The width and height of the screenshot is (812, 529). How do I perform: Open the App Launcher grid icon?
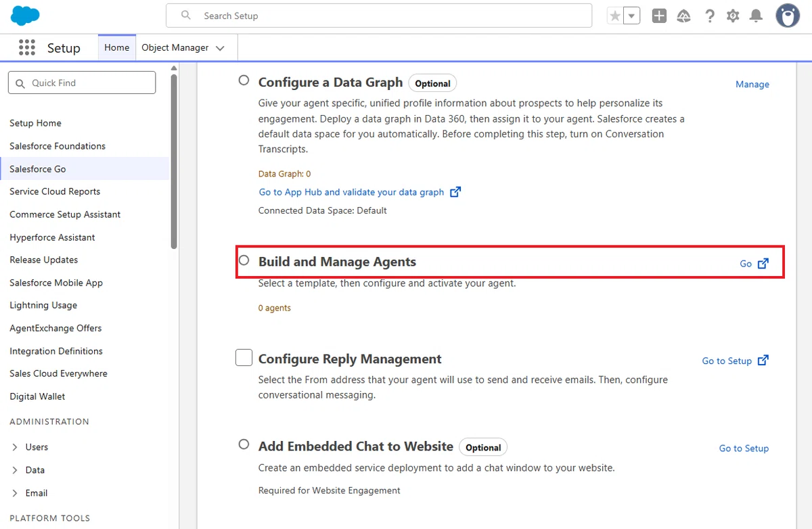click(27, 47)
